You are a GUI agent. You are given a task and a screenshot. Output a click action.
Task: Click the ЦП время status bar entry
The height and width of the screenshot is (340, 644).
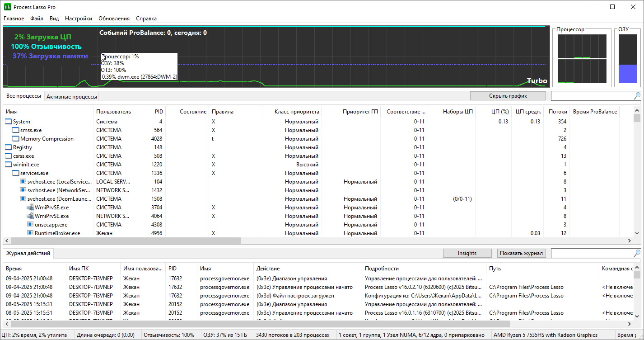(34, 335)
